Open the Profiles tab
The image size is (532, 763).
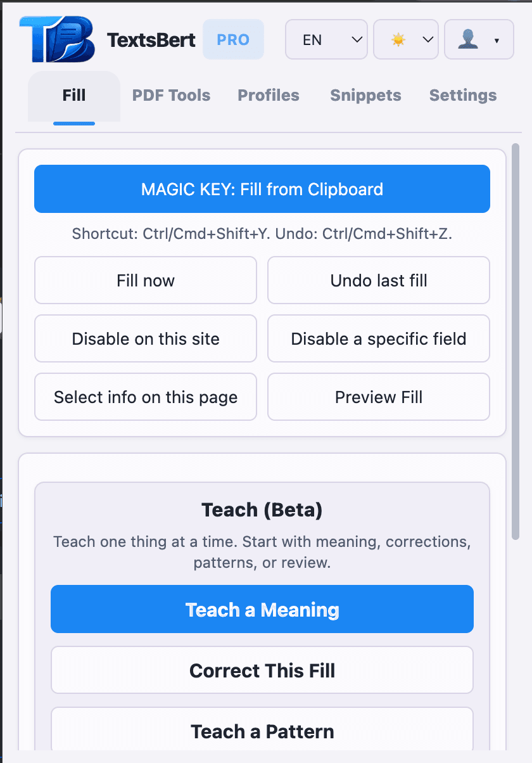[268, 95]
